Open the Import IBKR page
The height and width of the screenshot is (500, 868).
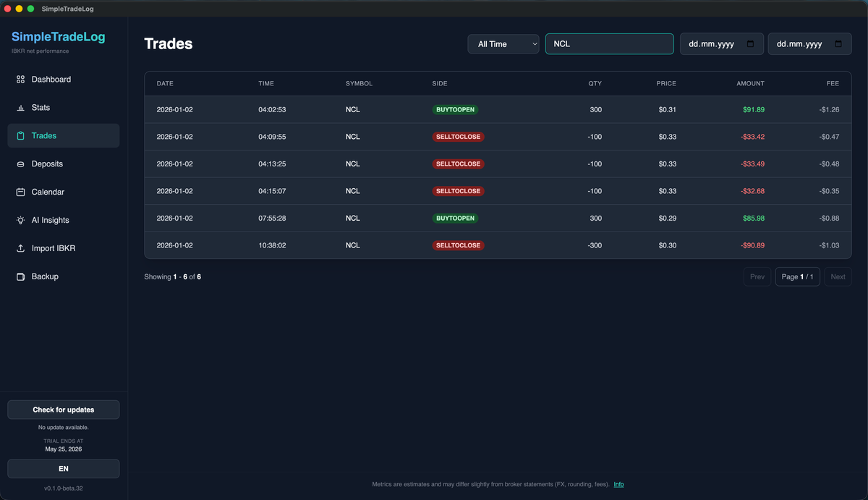pyautogui.click(x=64, y=248)
